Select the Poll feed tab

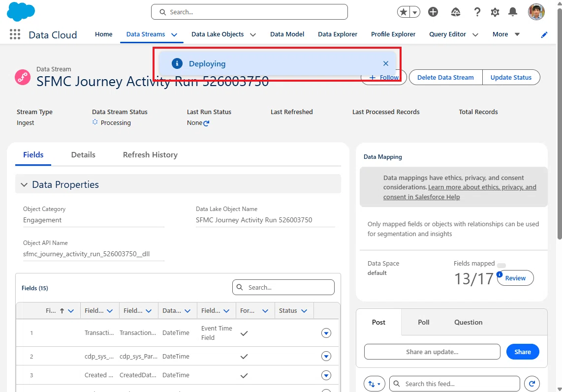pos(423,322)
